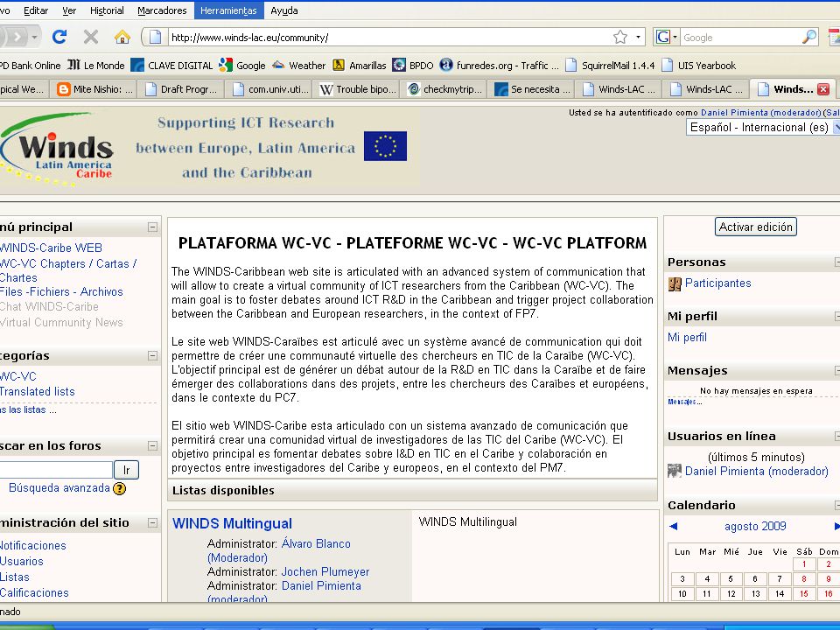Click in the Google search box
Screen dimensions: 840x630
740,37
